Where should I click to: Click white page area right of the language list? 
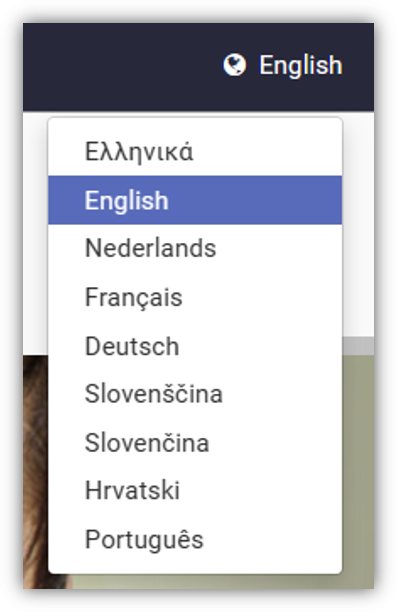coord(358,224)
